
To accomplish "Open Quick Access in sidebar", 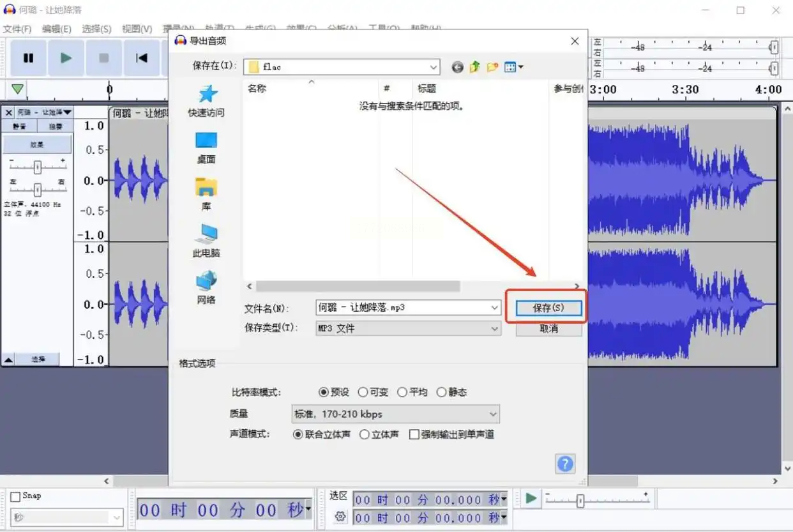I will coord(206,101).
